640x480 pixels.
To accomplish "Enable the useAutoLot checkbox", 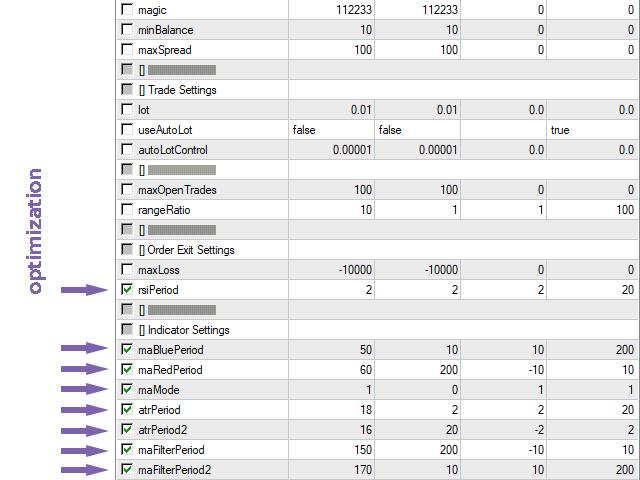I will tap(127, 129).
